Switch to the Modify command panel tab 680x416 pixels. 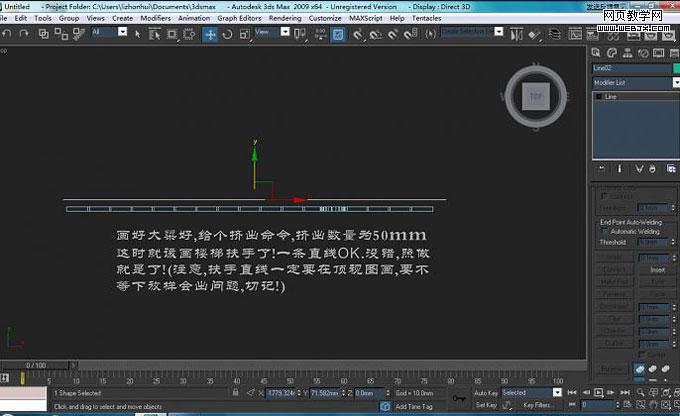point(612,53)
